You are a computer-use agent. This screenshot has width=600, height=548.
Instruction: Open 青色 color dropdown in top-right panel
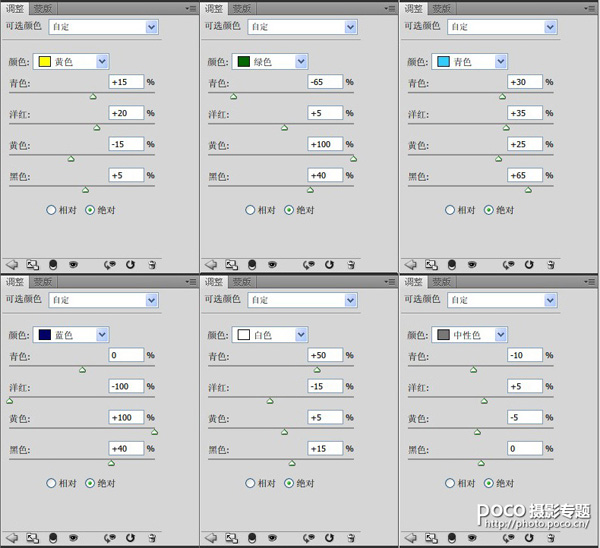tap(470, 62)
